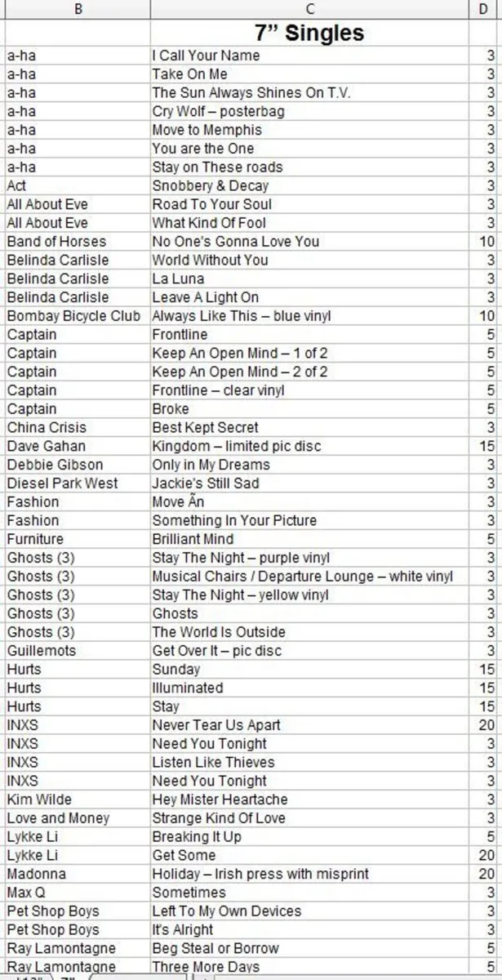The width and height of the screenshot is (502, 980).
Task: Select 'Holiday – Irish press with misprint' cell
Action: click(x=309, y=874)
